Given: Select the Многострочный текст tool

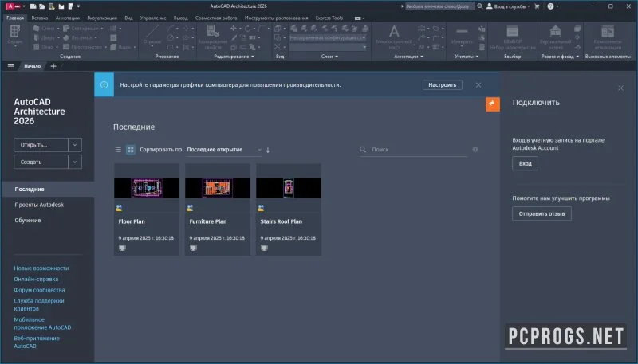Looking at the screenshot, I should [394, 37].
